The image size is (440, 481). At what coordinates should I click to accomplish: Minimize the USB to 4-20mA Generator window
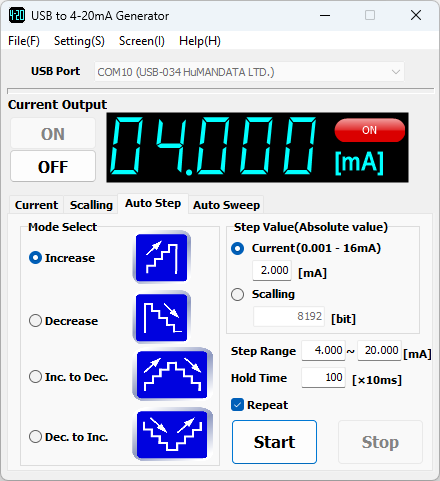325,15
